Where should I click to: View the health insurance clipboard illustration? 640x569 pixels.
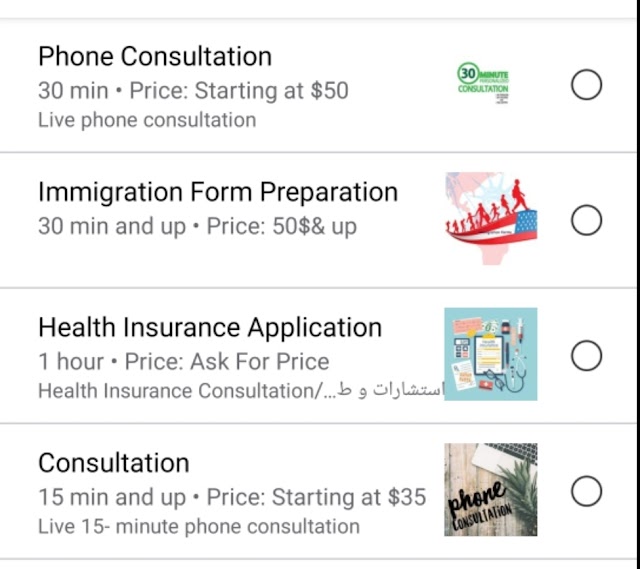coord(491,354)
